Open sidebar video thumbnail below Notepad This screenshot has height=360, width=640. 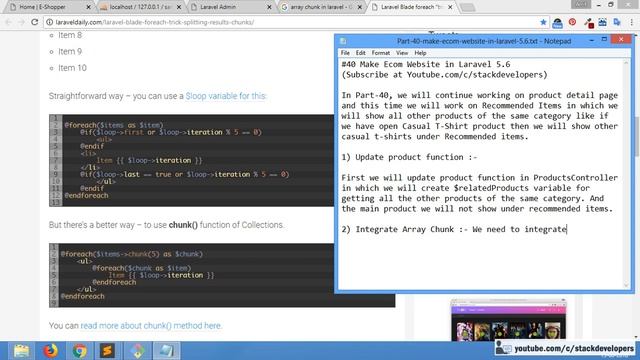pyautogui.click(x=508, y=321)
